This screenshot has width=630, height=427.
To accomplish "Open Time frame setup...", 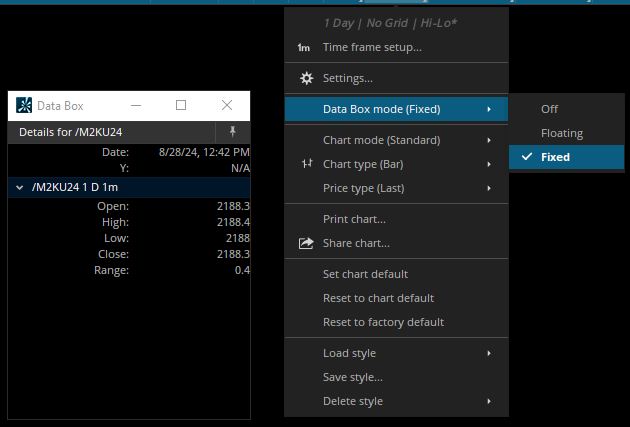I will [x=372, y=47].
